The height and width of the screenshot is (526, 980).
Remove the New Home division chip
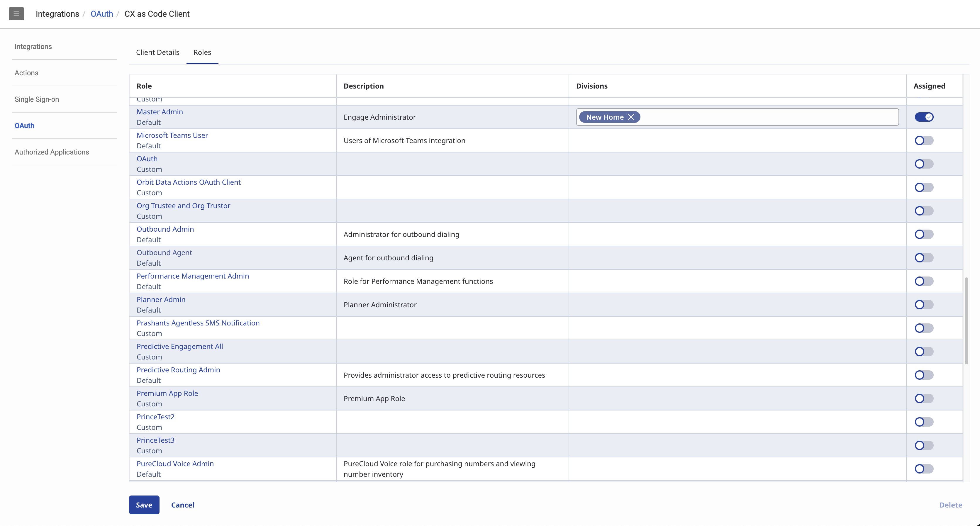pyautogui.click(x=631, y=117)
